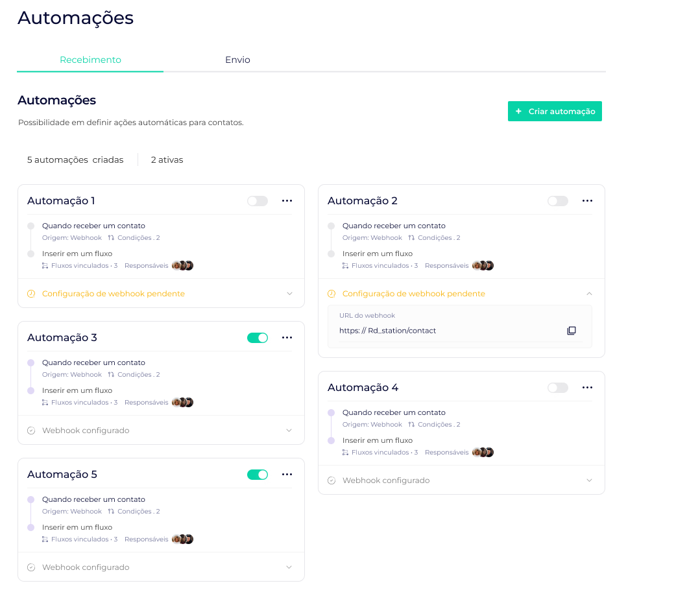Click the webhook URL field text
Screen dimensions: 687x616
[x=387, y=331]
